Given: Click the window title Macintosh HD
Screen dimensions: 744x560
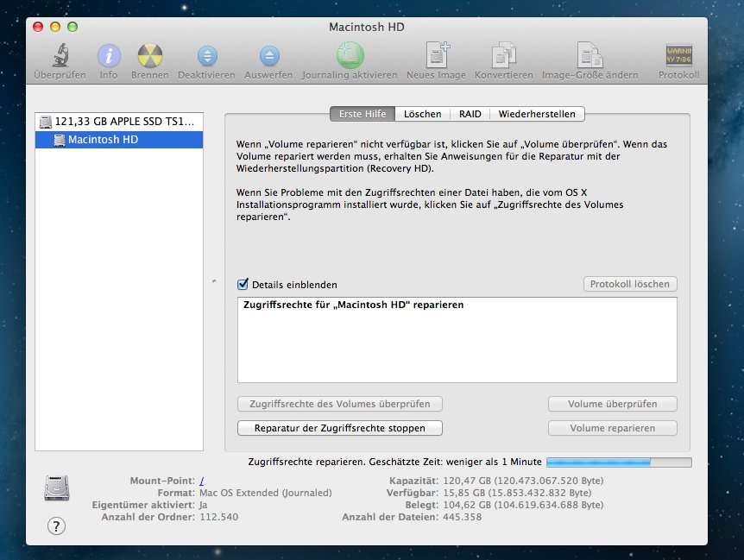Looking at the screenshot, I should tap(367, 27).
